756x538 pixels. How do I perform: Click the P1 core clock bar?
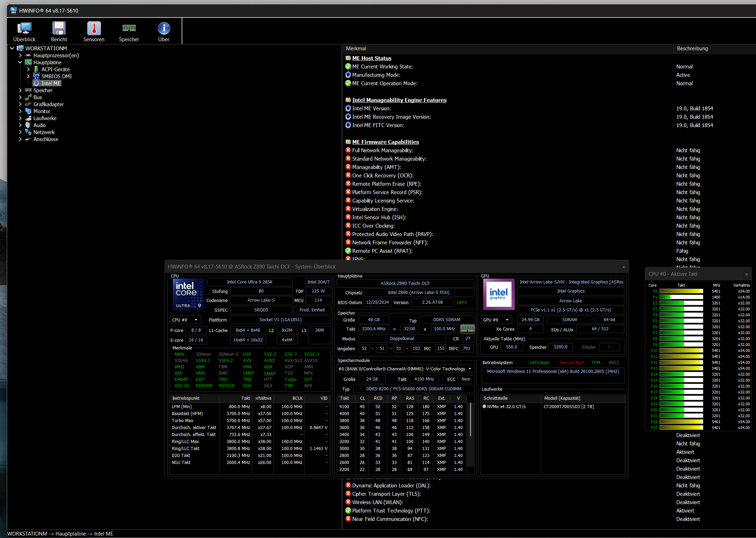tap(681, 297)
